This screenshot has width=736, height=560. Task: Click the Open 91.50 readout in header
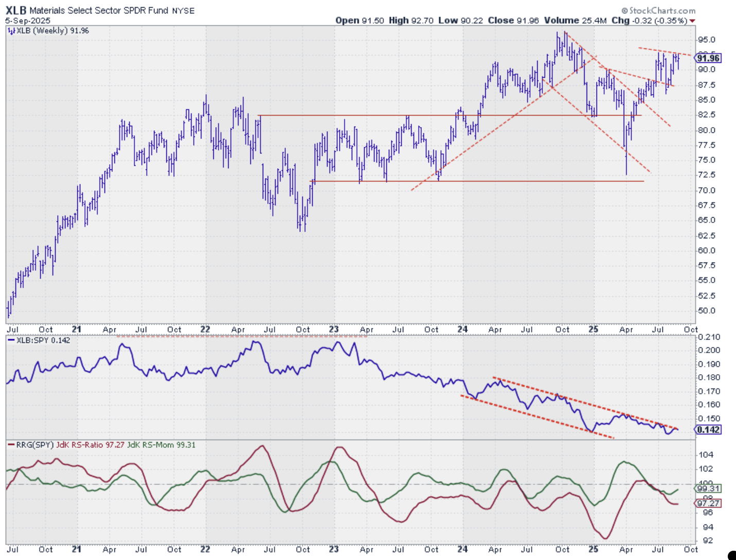360,21
